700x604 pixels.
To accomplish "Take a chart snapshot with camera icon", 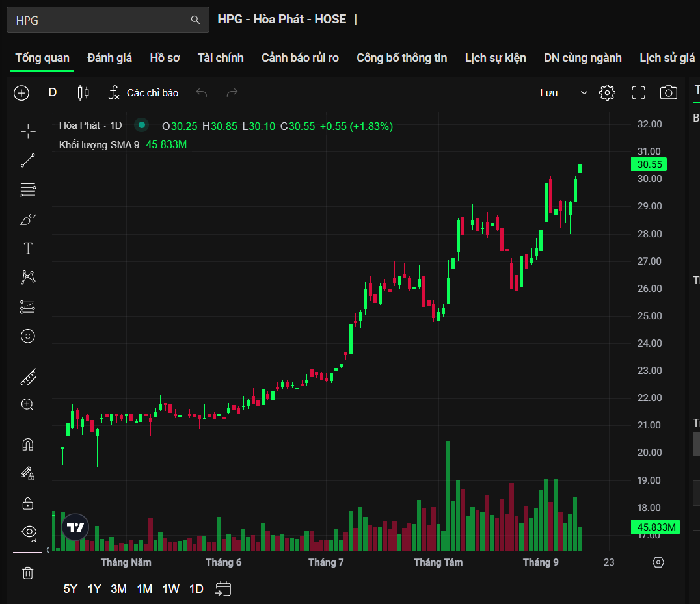I will tap(668, 93).
